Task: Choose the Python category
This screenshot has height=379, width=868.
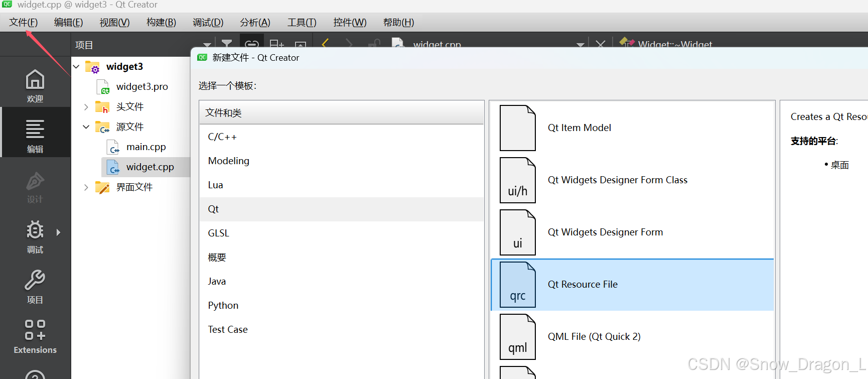Action: click(341, 305)
